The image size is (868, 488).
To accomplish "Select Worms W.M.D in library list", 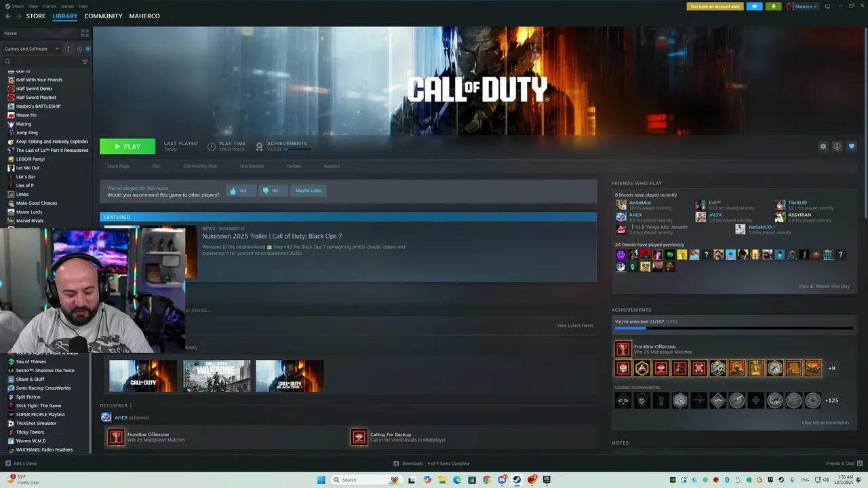I will point(31,441).
